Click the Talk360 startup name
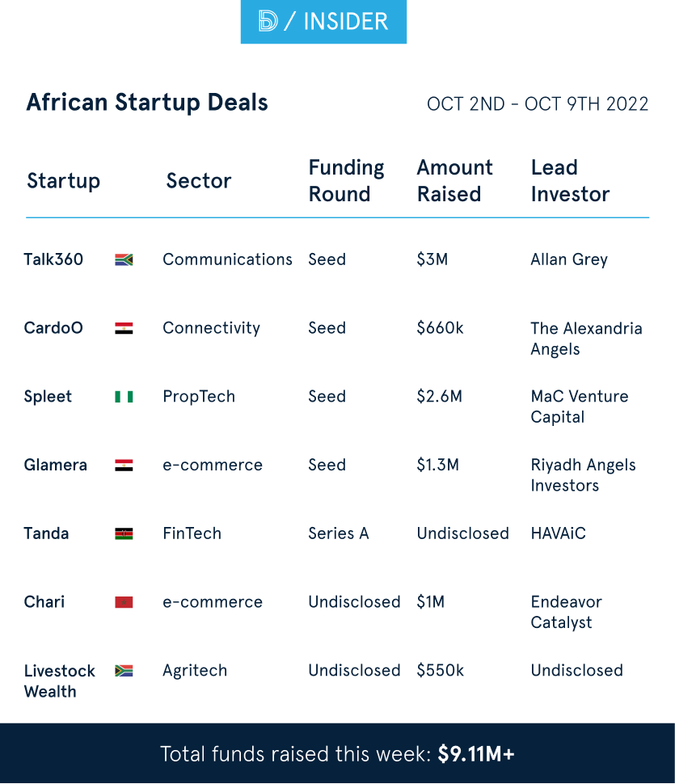This screenshot has width=675, height=784. (53, 259)
